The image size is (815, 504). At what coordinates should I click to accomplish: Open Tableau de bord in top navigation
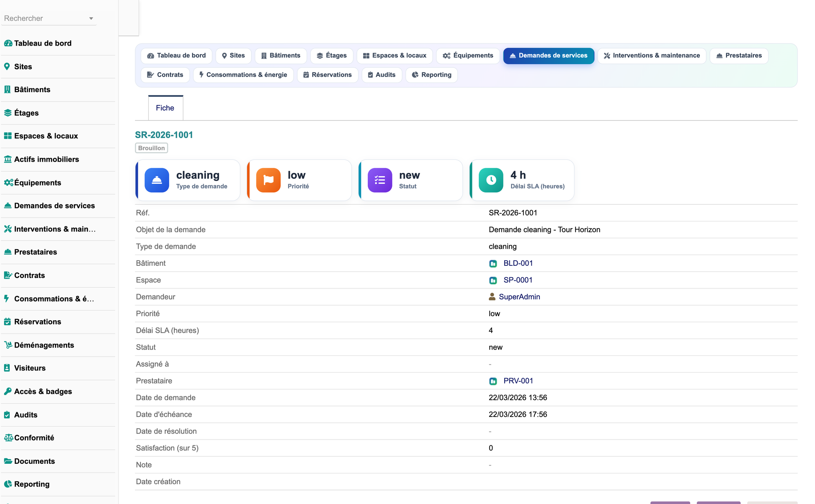pyautogui.click(x=176, y=56)
